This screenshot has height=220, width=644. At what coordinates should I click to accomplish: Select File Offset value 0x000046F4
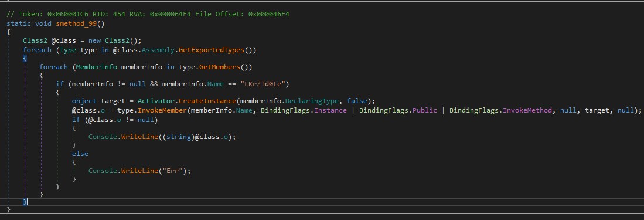click(269, 14)
